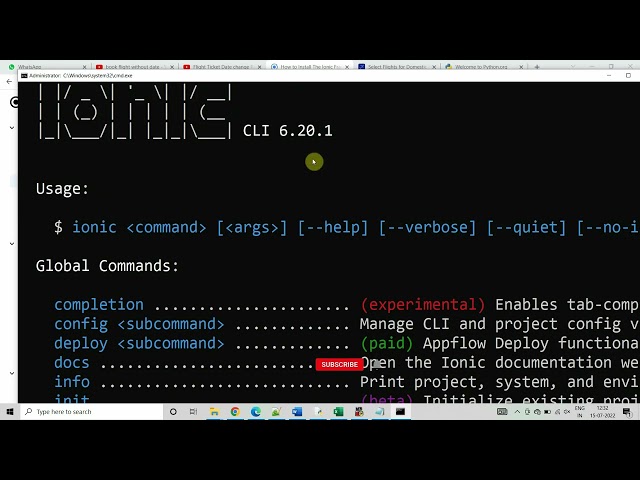The height and width of the screenshot is (480, 640).
Task: Switch to How to Install The Ionic tab
Action: pos(307,67)
